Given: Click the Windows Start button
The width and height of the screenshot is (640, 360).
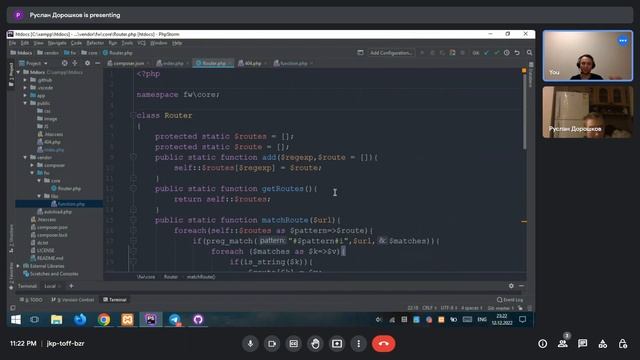Looking at the screenshot, I should [x=16, y=320].
